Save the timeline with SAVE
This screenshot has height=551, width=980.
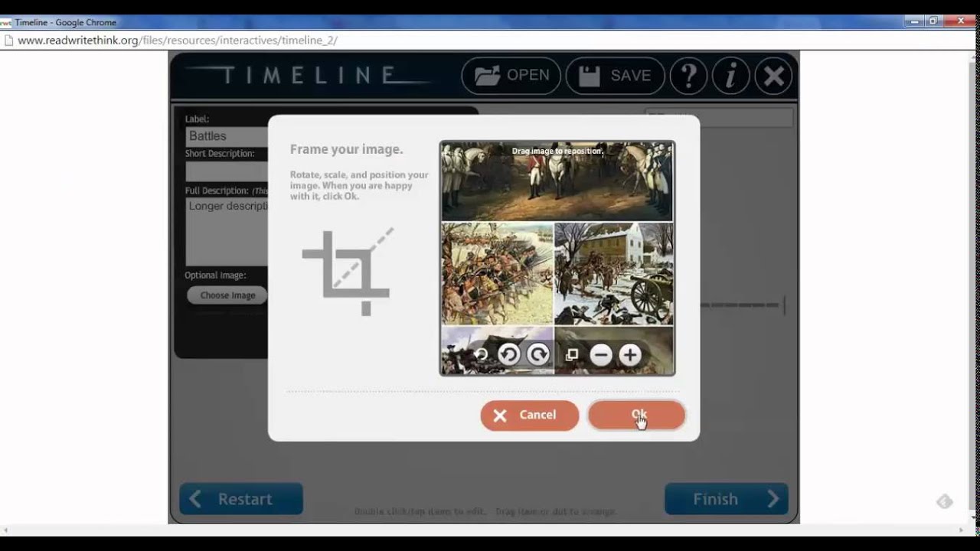click(615, 76)
